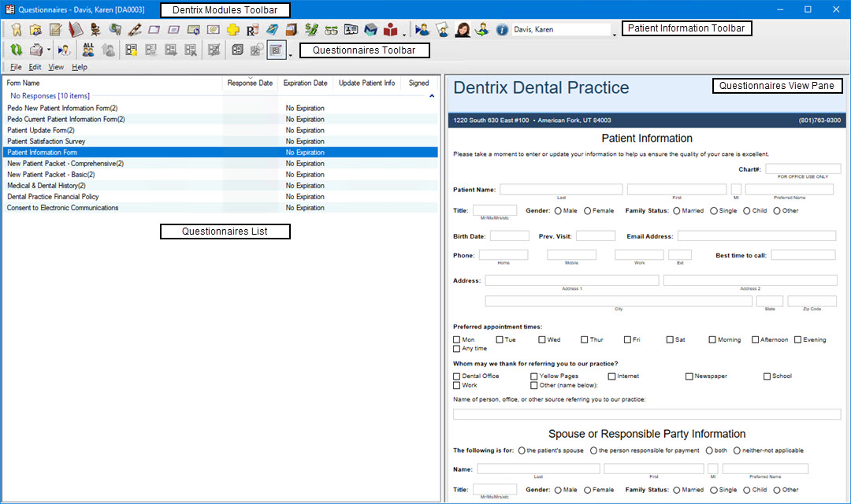The image size is (851, 504).
Task: Click the printer icon
Action: click(35, 50)
